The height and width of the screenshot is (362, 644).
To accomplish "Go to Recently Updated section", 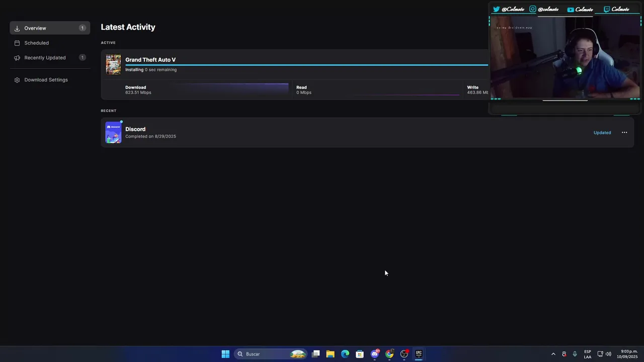I will click(50, 58).
